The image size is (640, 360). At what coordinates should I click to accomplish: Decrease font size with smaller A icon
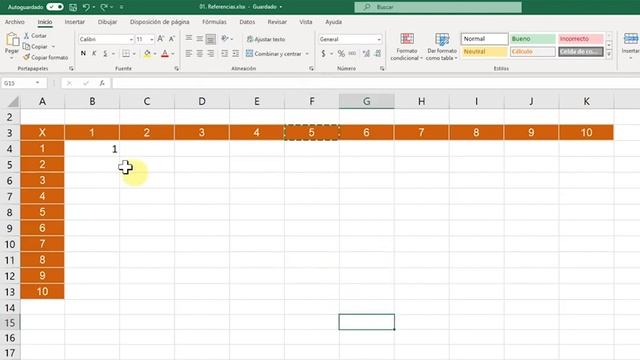(172, 39)
